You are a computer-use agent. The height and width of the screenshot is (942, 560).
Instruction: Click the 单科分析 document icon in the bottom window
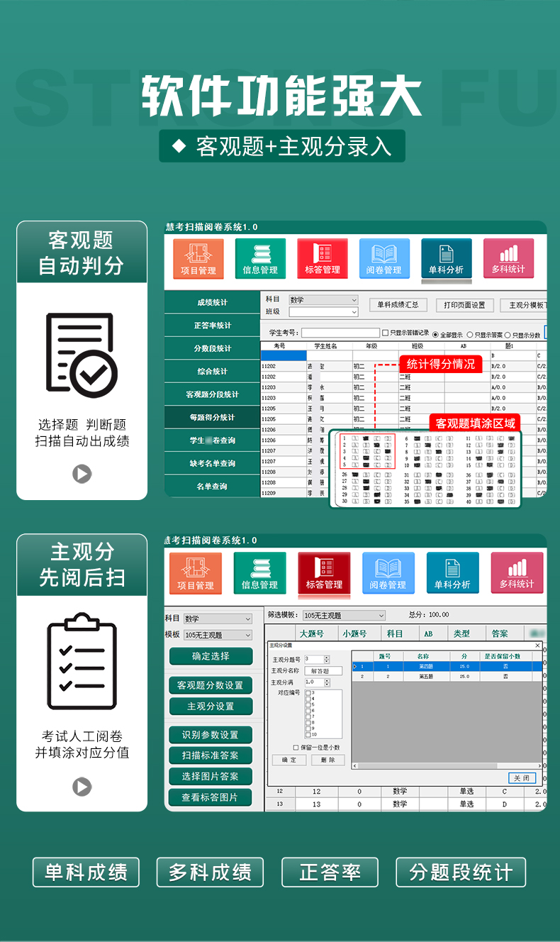(452, 573)
